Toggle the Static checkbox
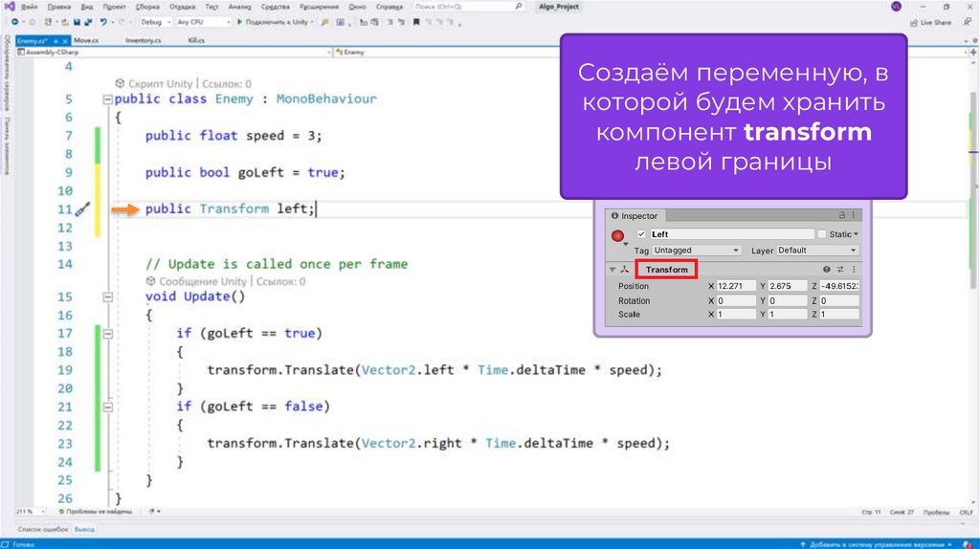This screenshot has height=549, width=980. (822, 234)
